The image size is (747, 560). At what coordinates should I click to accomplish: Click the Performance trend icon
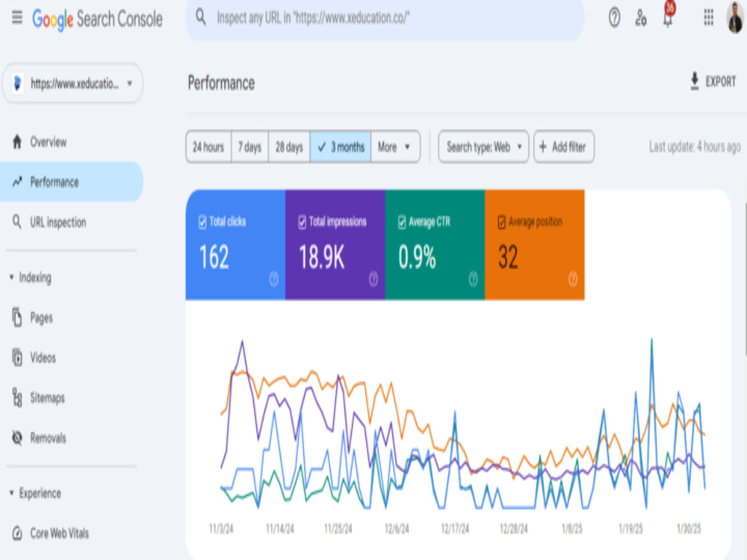17,182
